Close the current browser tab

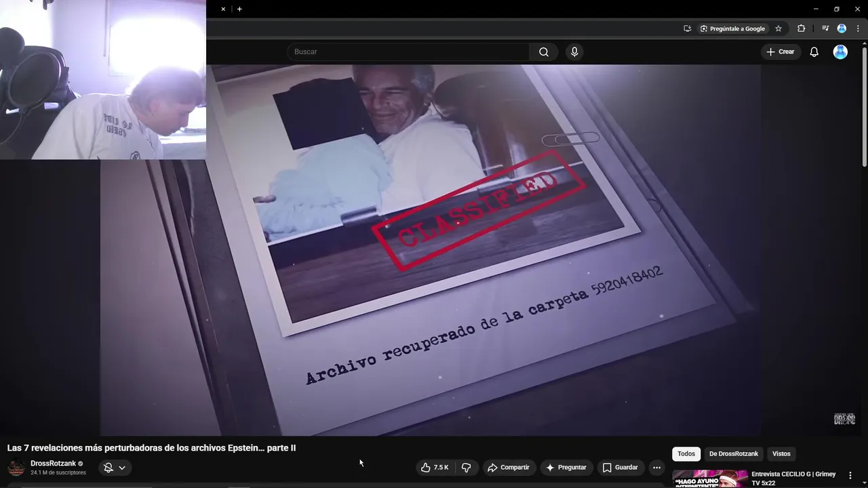(223, 9)
